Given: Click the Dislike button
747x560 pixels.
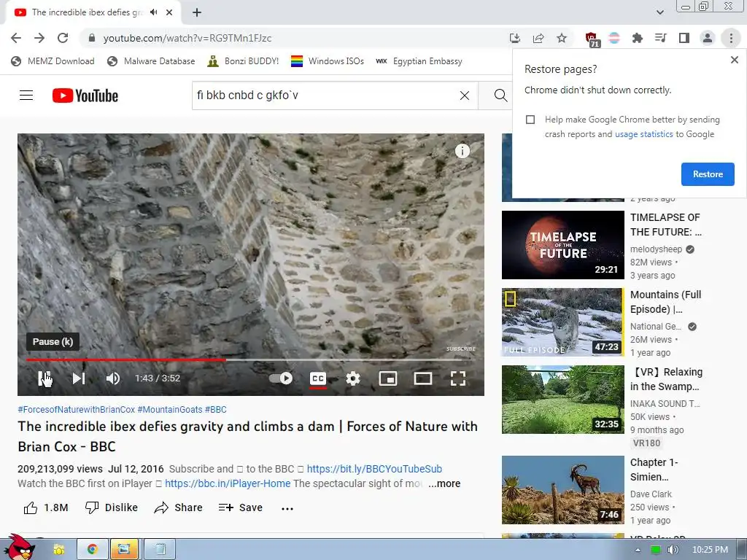Looking at the screenshot, I should [x=112, y=507].
